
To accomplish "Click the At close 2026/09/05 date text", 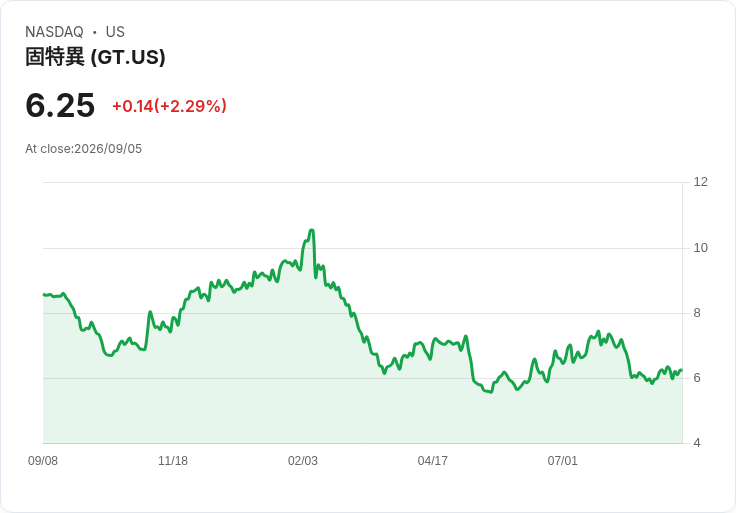I will [84, 149].
